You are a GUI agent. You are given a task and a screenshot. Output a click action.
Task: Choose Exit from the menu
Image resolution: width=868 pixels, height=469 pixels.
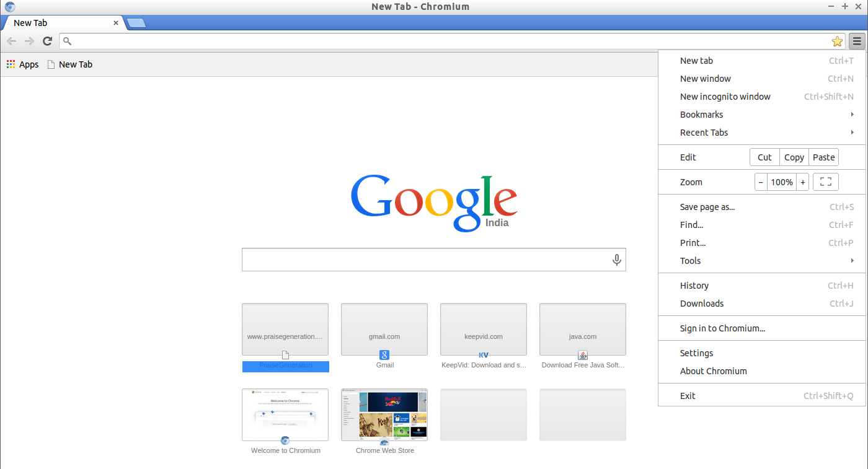[762, 396]
